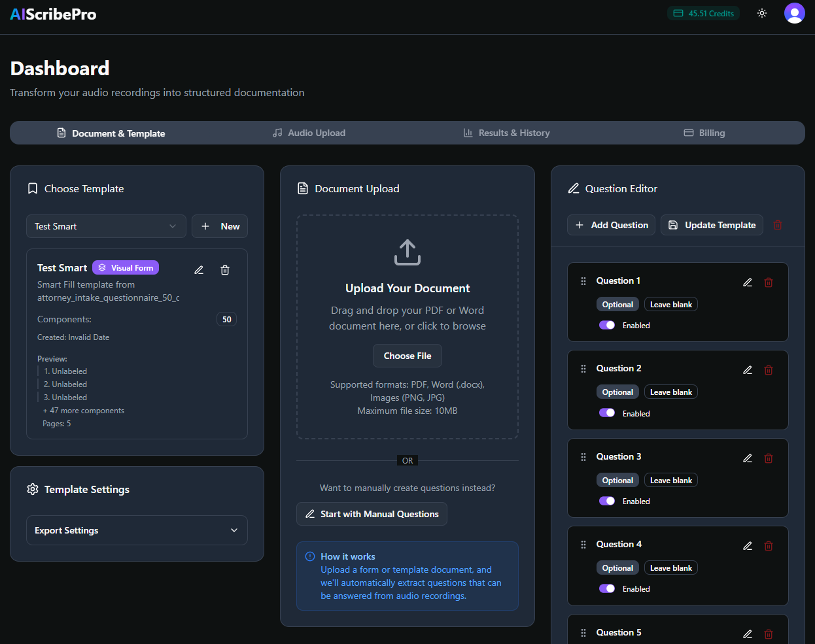
Task: Click the upload arrow icon
Action: [x=407, y=252]
